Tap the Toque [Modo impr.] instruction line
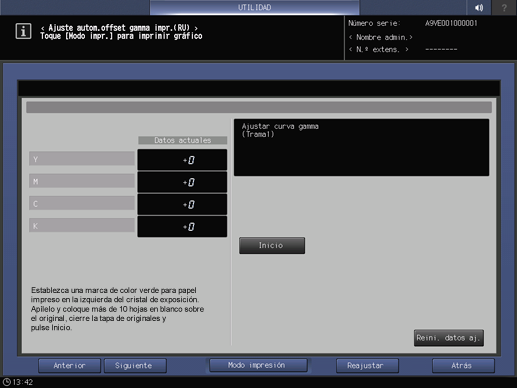The image size is (517, 388). click(121, 36)
